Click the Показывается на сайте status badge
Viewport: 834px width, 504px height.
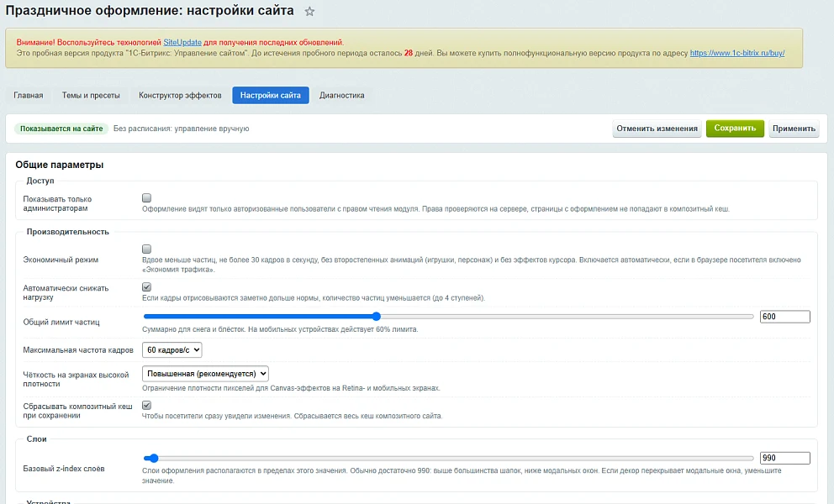[x=61, y=129]
